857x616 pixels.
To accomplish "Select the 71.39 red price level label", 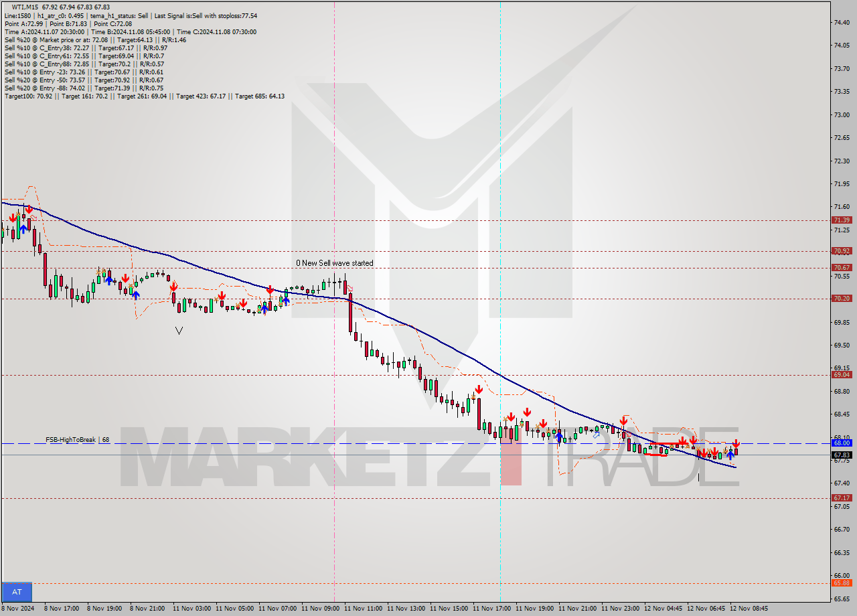I will (842, 220).
